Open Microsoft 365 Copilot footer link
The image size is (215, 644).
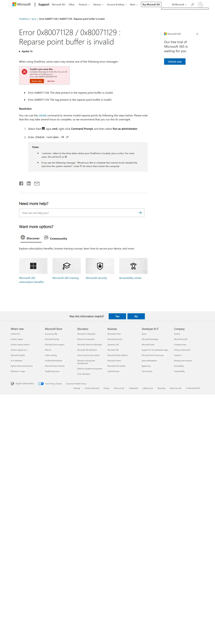coord(116,366)
